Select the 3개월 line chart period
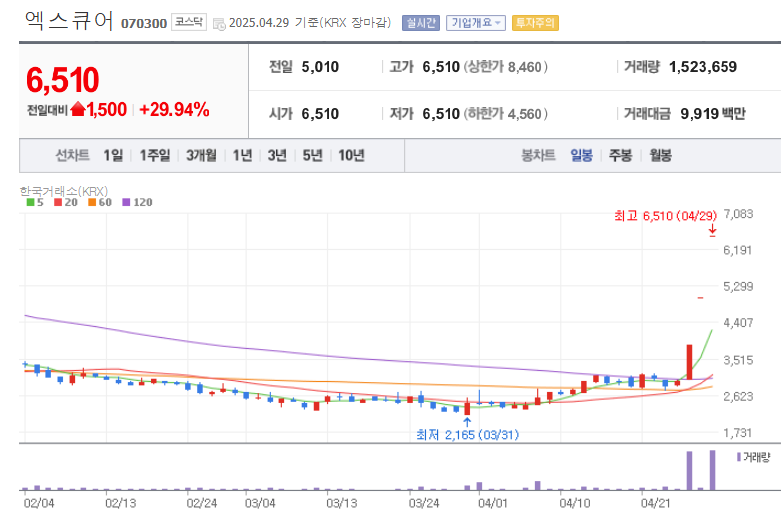 [201, 155]
